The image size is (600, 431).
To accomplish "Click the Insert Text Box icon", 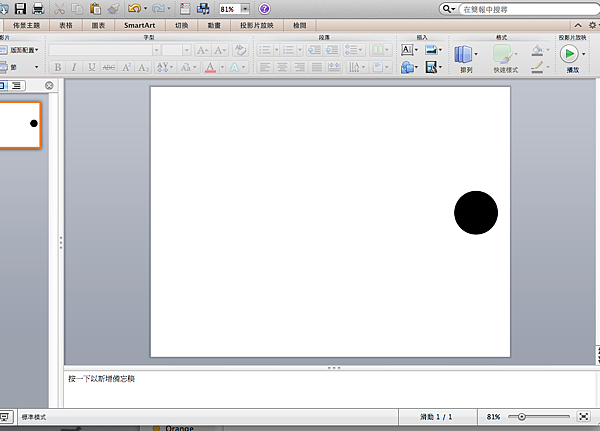I will (x=407, y=50).
